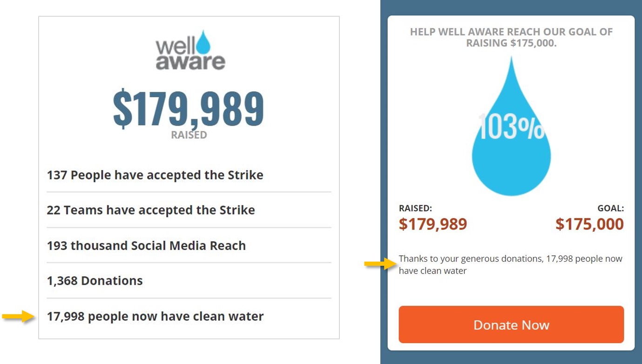
Task: Click the '137 People have accepted the Strike' row
Action: pyautogui.click(x=155, y=175)
